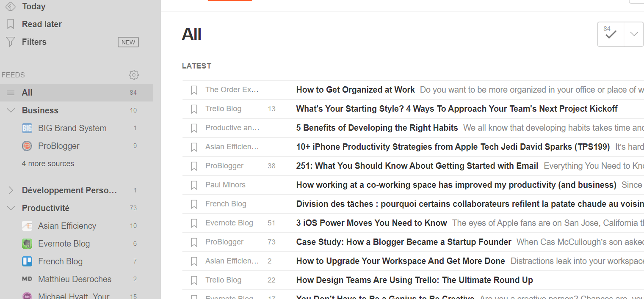Click the Read later bookmark icon in sidebar
644x299 pixels.
(11, 24)
